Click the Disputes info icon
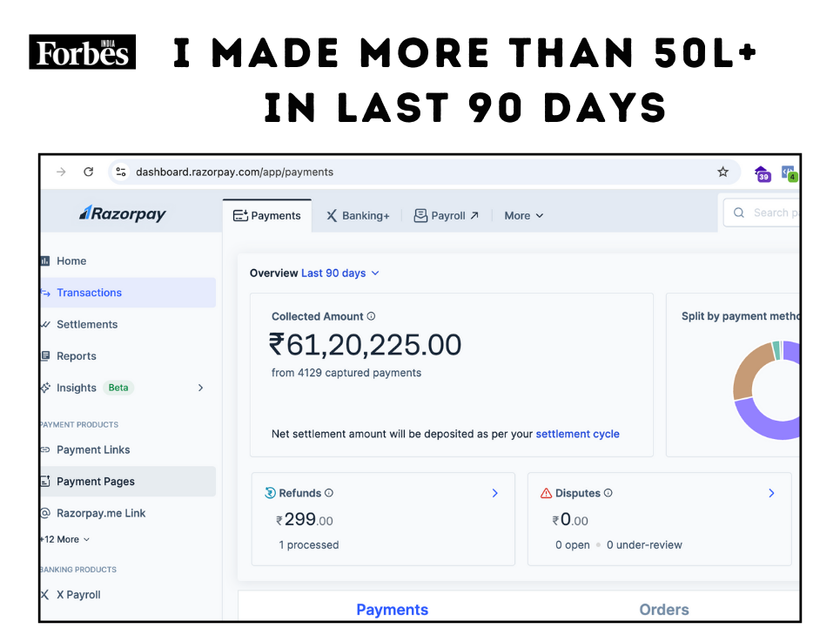The width and height of the screenshot is (840, 642). 608,493
